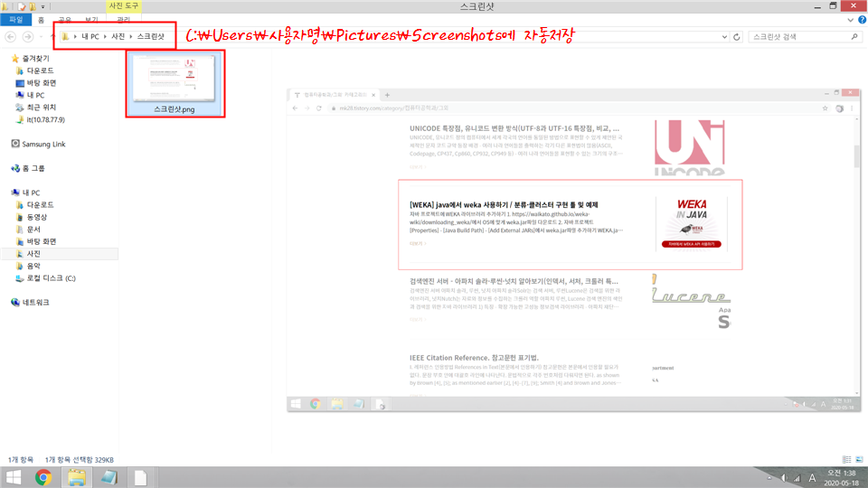Click the Forward navigation arrow

tap(28, 36)
